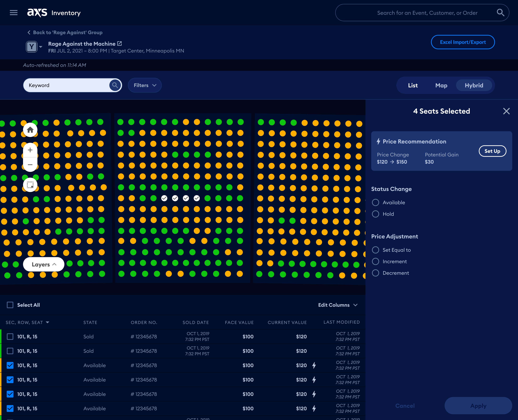518x420 pixels.
Task: Activate the rectangle seat selection tool
Action: click(30, 185)
